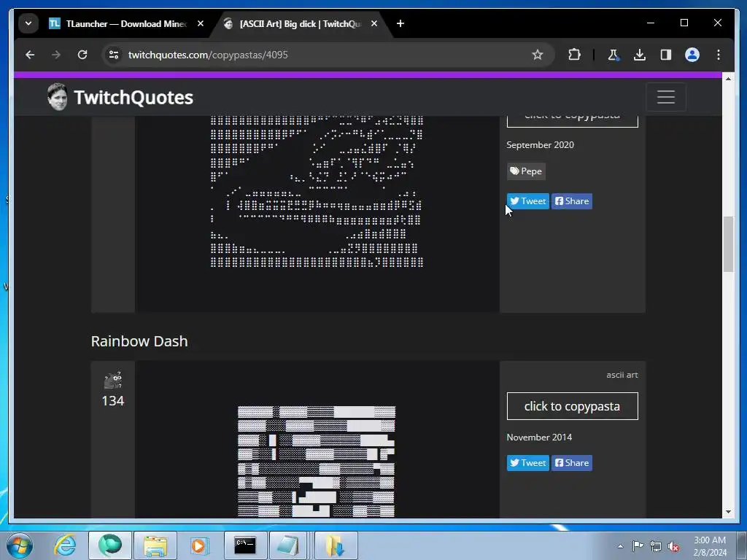The width and height of the screenshot is (747, 560).
Task: Open the Downloads tray icon
Action: click(x=640, y=55)
